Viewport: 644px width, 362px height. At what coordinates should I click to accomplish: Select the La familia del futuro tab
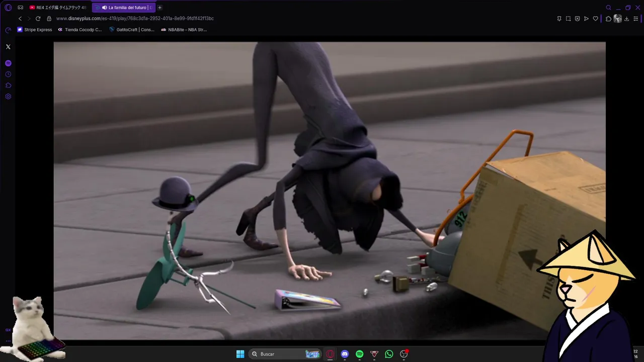click(123, 8)
